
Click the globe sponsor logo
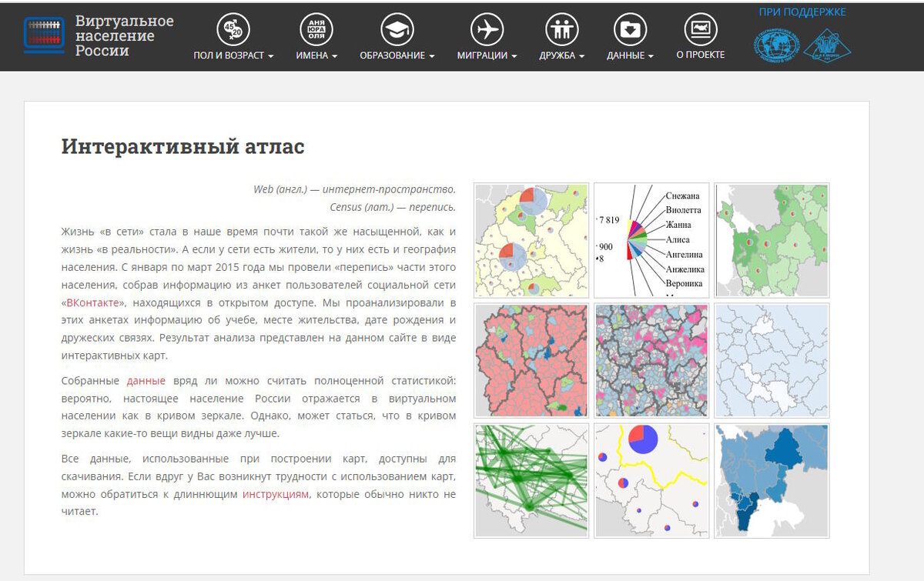[x=777, y=45]
